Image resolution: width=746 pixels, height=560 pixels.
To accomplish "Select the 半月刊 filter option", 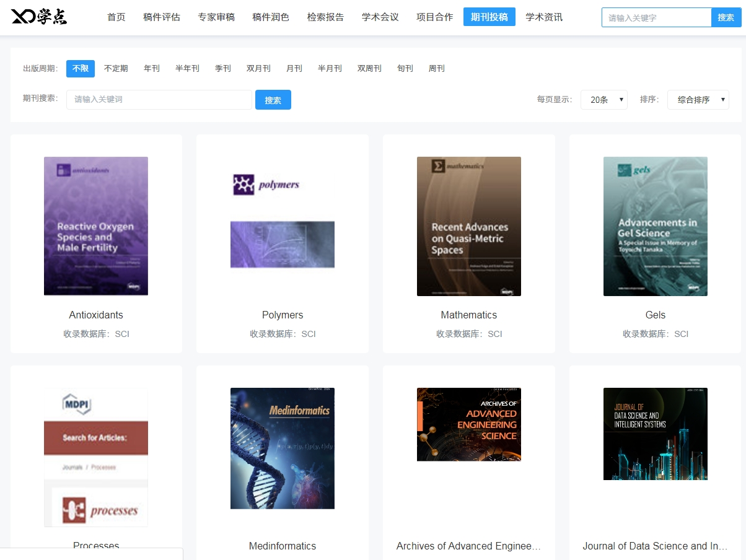I will 330,69.
